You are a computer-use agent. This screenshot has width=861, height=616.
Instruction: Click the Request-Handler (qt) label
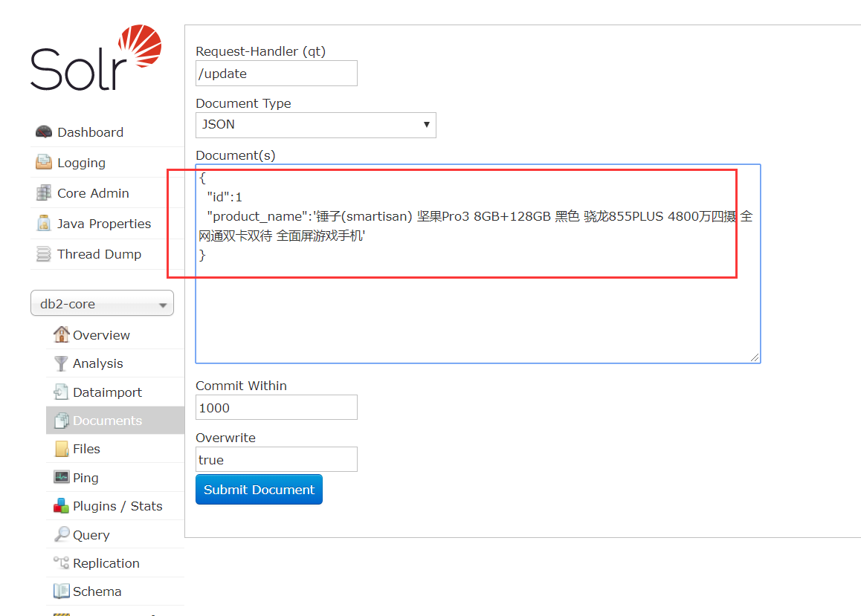click(x=260, y=51)
